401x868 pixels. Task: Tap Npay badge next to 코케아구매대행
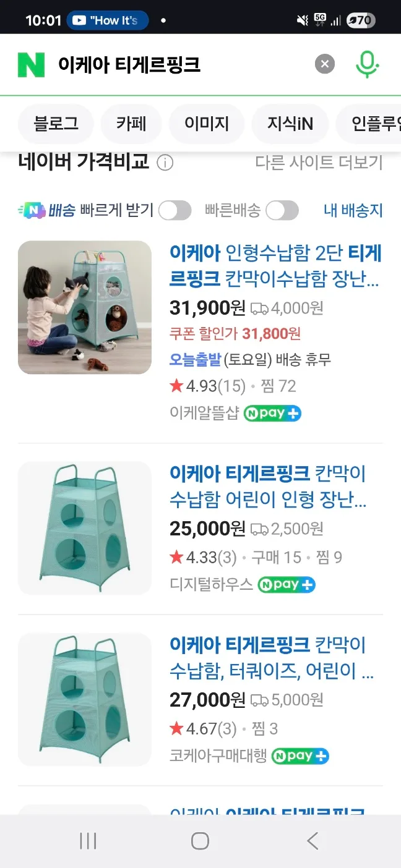(x=300, y=756)
